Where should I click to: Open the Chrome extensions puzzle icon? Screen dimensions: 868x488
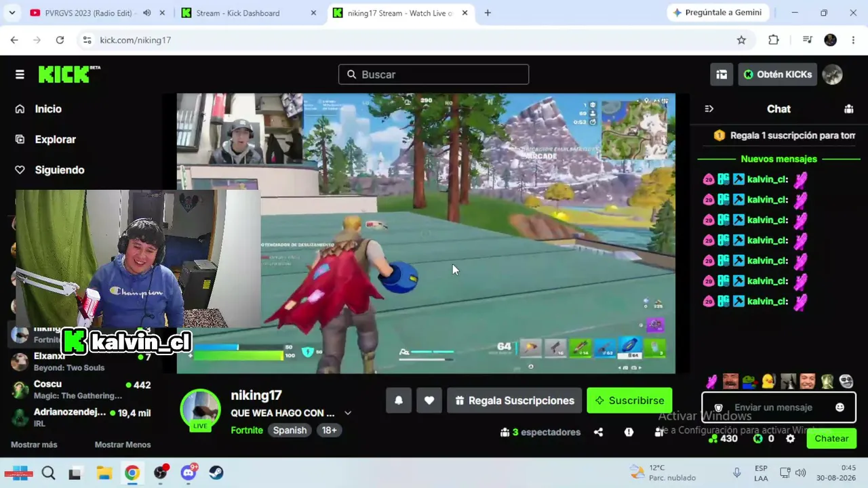[x=774, y=40]
